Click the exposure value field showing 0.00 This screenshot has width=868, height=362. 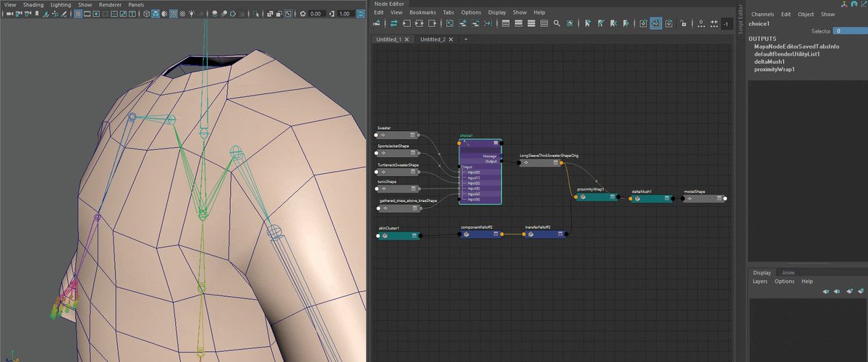click(x=315, y=14)
